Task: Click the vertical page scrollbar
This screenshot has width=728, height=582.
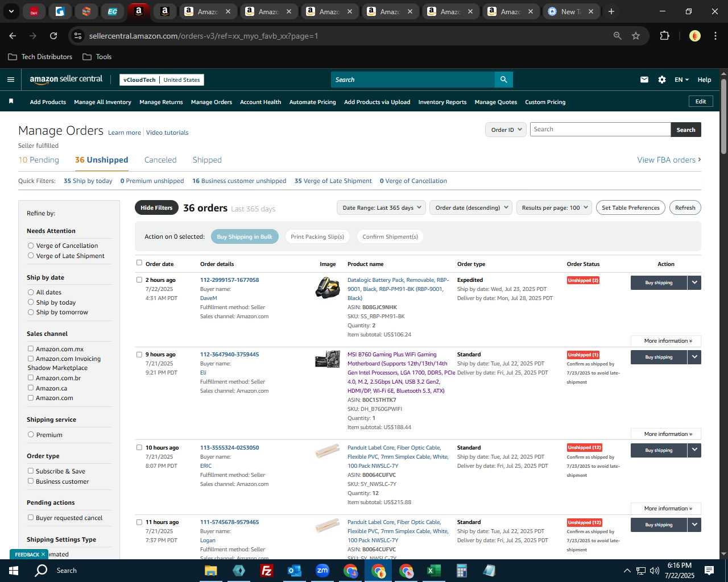Action: (x=723, y=117)
